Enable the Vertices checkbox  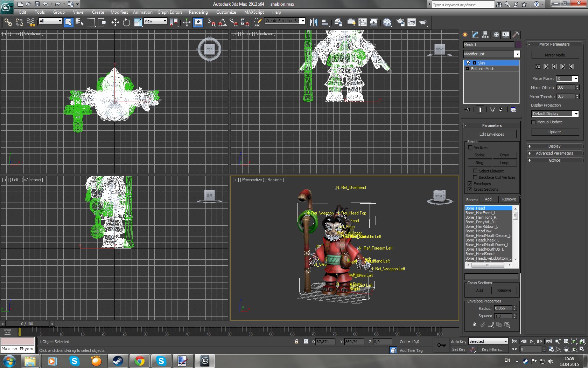[470, 148]
